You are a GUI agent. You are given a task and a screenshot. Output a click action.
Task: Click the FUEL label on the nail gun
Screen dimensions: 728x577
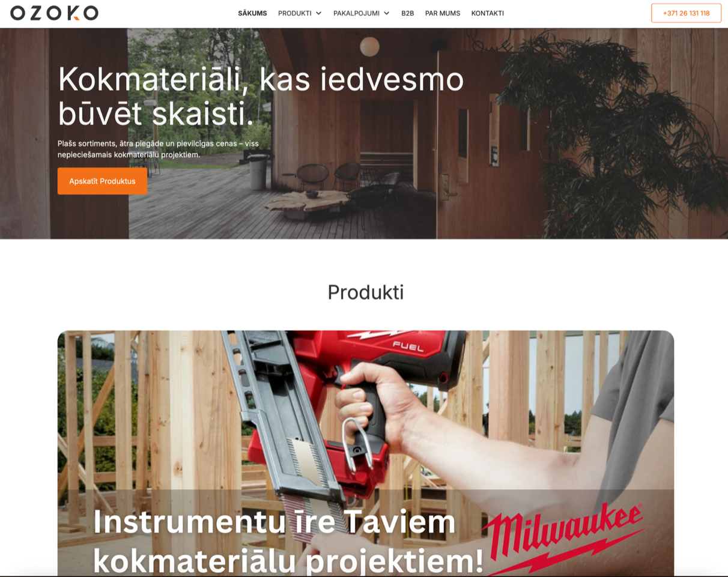[x=408, y=346]
